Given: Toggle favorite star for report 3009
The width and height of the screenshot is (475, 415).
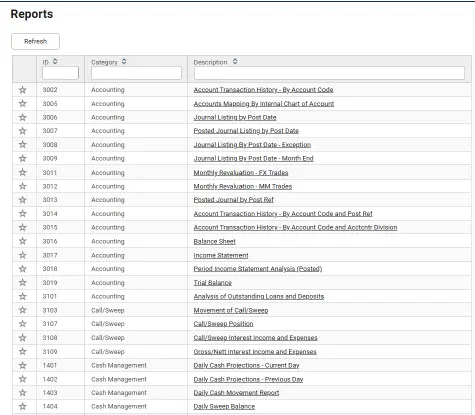Looking at the screenshot, I should [23, 158].
